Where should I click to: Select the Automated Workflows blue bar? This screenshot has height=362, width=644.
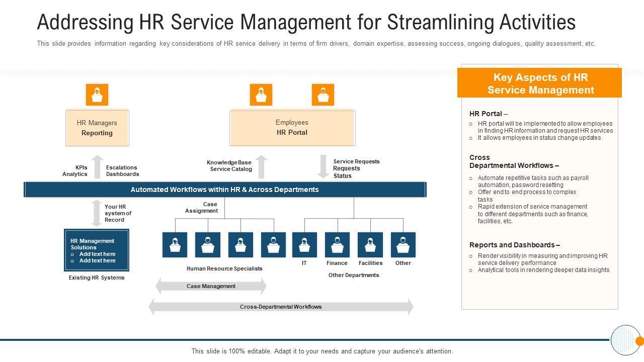click(x=225, y=190)
